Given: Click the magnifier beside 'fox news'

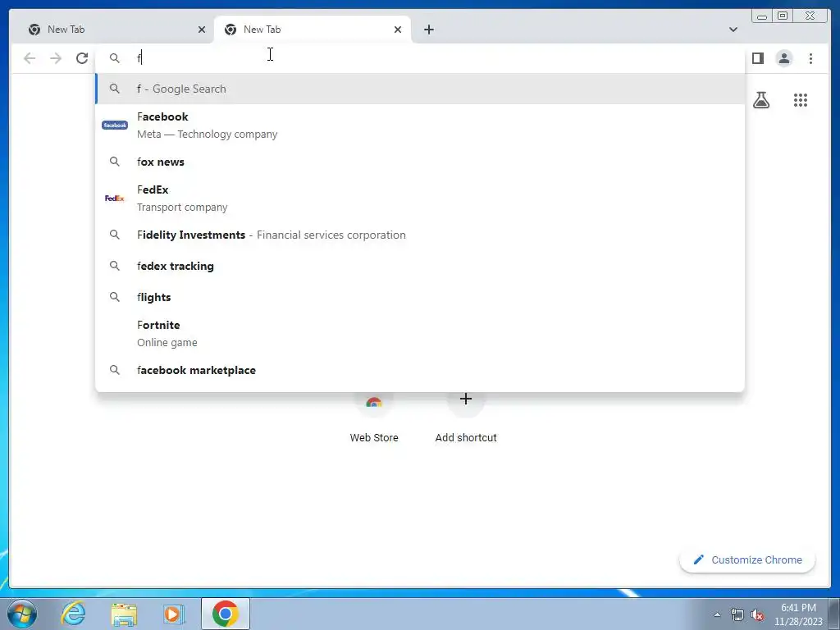Looking at the screenshot, I should click(115, 162).
